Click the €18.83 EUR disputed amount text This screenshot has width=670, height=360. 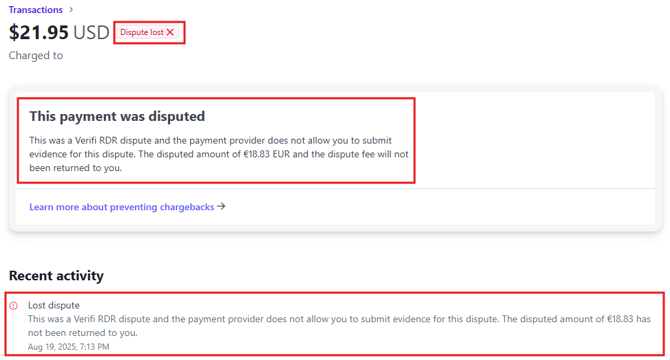pyautogui.click(x=267, y=154)
